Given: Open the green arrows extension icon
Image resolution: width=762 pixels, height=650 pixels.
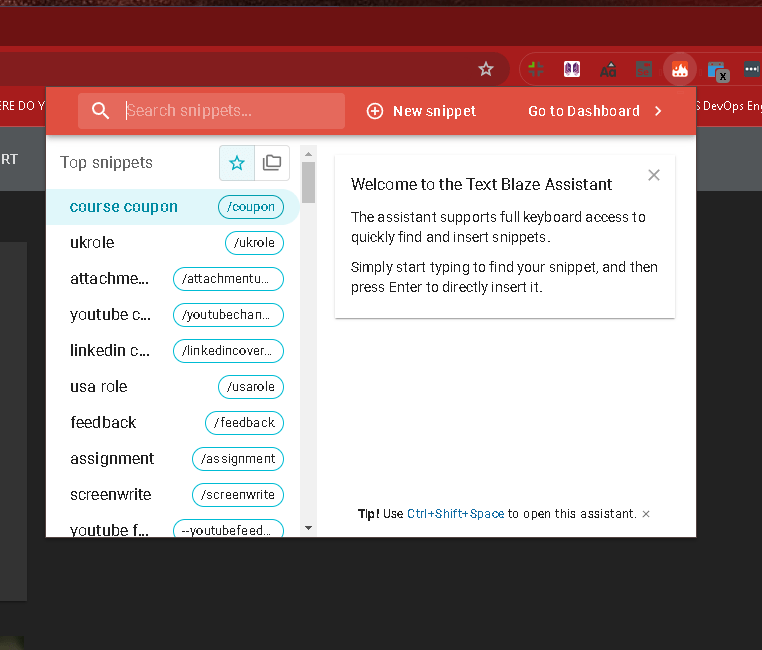Looking at the screenshot, I should pos(536,69).
